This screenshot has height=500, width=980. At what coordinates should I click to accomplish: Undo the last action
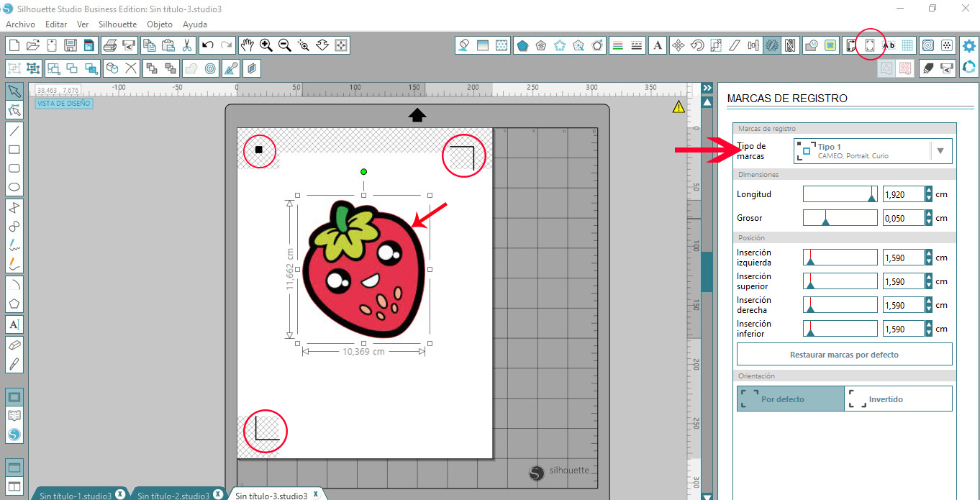click(x=208, y=45)
